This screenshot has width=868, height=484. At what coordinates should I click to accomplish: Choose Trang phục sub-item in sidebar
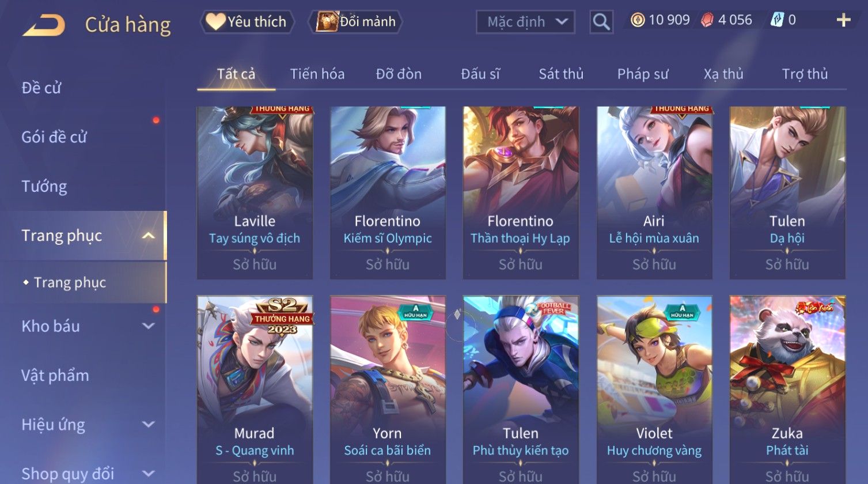(x=70, y=282)
